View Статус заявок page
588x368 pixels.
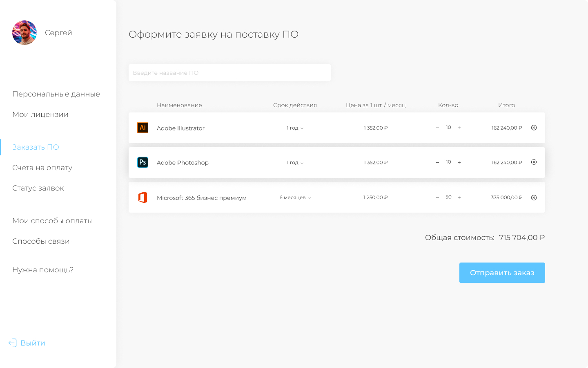tap(38, 188)
